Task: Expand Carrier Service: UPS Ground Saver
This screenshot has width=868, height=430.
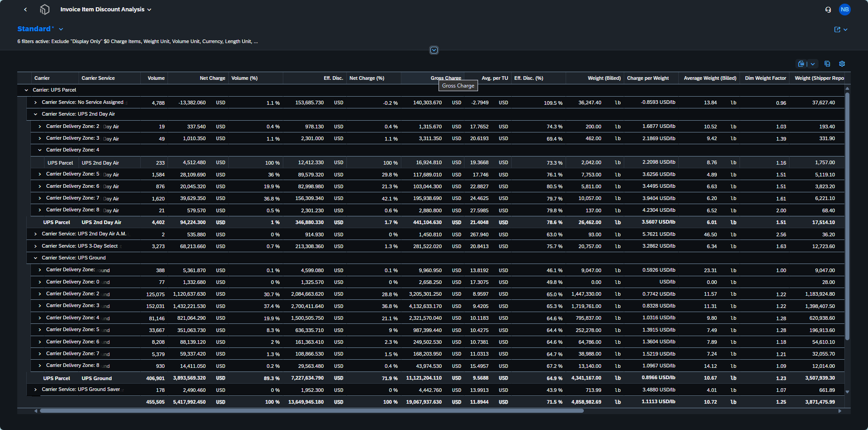Action: 35,390
